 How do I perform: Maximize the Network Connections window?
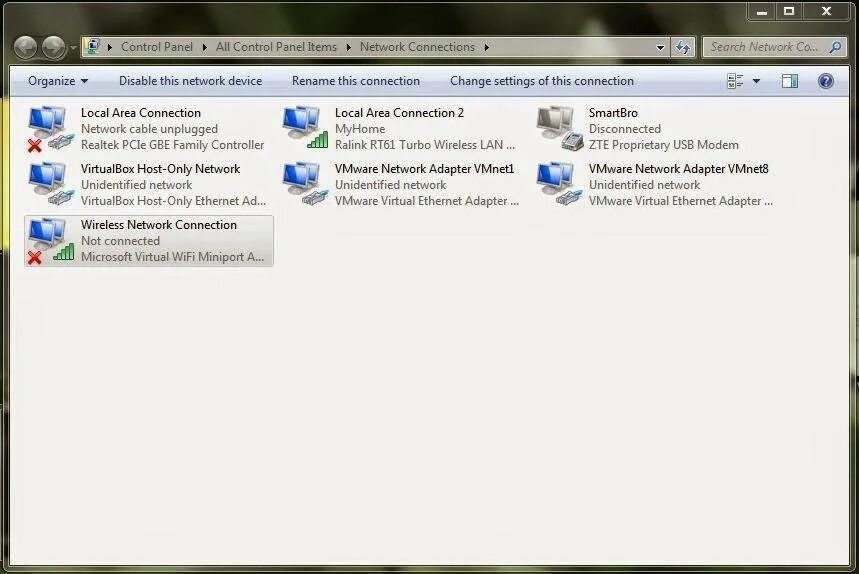pyautogui.click(x=789, y=11)
